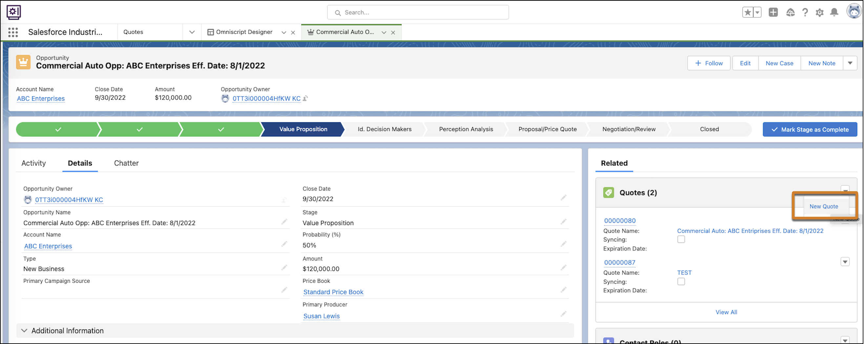Switch to the Chatter tab
Image resolution: width=868 pixels, height=344 pixels.
point(126,163)
